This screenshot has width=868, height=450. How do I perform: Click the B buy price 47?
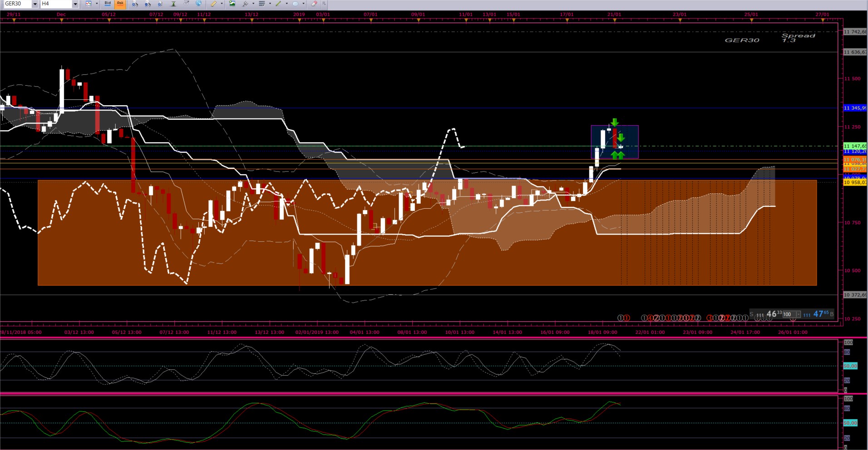point(819,314)
